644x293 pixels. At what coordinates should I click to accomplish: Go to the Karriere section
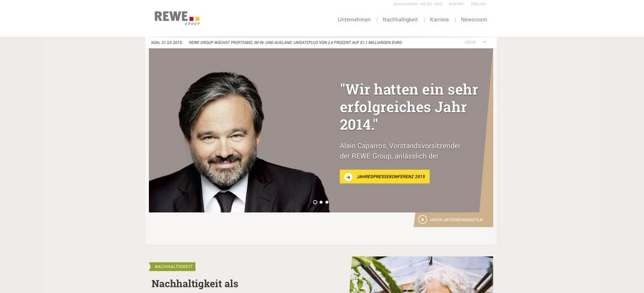(439, 19)
